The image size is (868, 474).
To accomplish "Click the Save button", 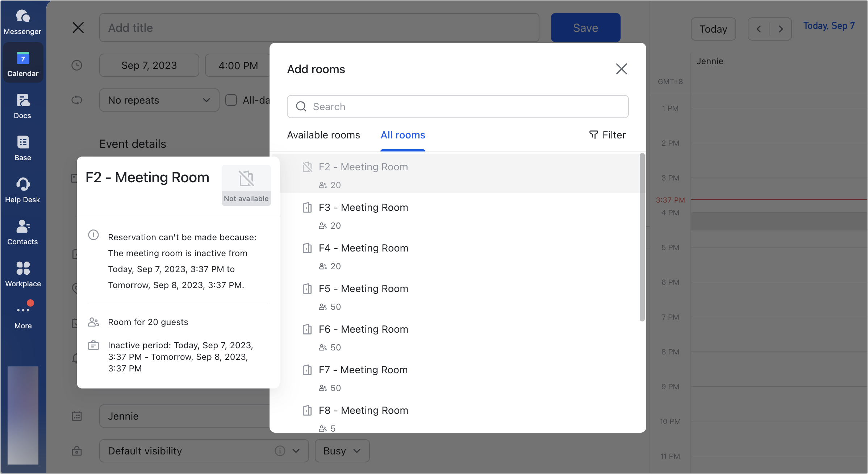I will (585, 28).
